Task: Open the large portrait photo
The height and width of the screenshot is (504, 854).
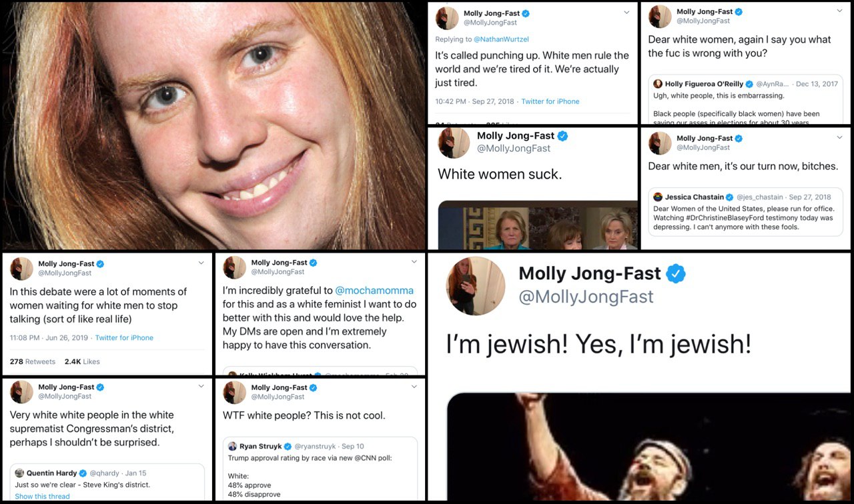Action: click(x=213, y=126)
